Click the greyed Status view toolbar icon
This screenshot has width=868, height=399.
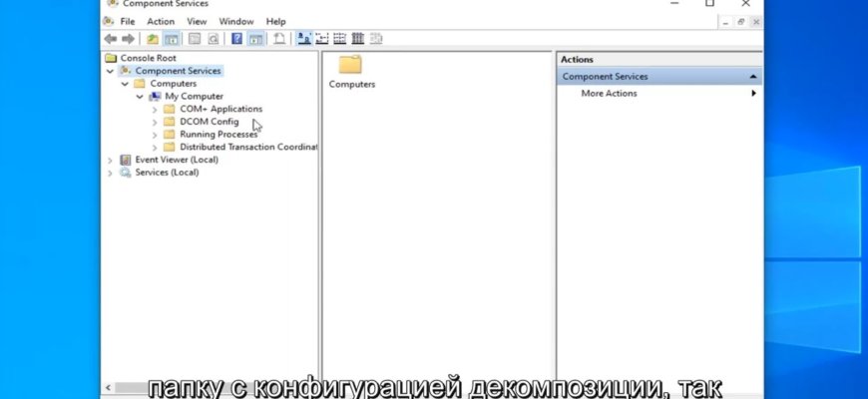click(376, 39)
